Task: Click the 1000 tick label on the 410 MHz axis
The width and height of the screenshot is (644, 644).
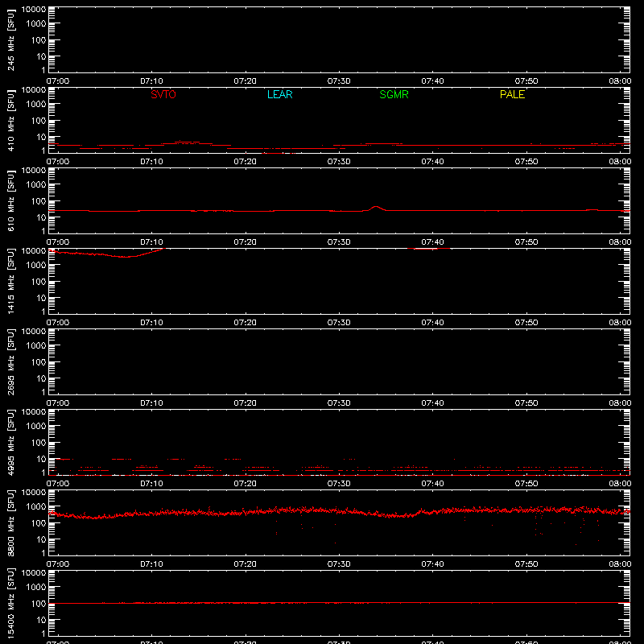Action: [x=36, y=105]
